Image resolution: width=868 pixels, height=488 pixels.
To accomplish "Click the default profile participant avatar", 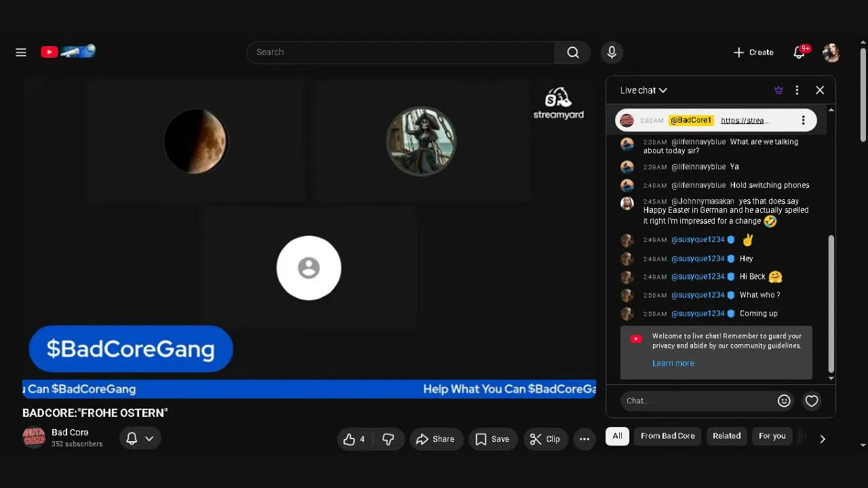I will pos(309,268).
